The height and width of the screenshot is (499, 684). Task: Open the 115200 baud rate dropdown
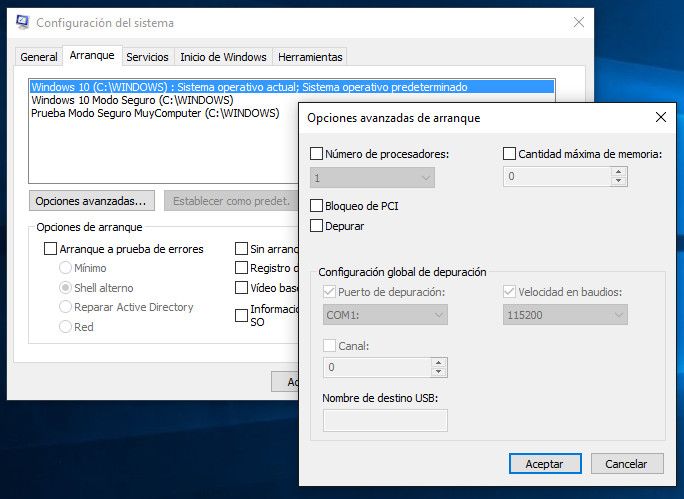coord(565,314)
